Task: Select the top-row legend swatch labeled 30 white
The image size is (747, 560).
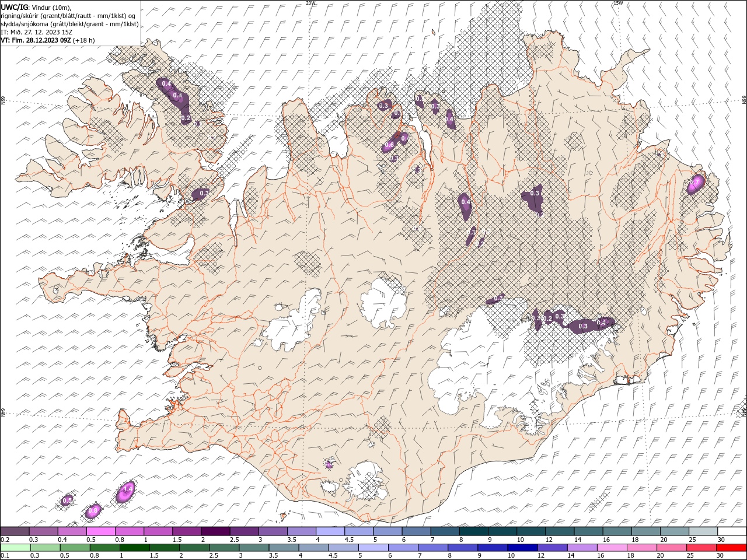Action: (x=731, y=531)
